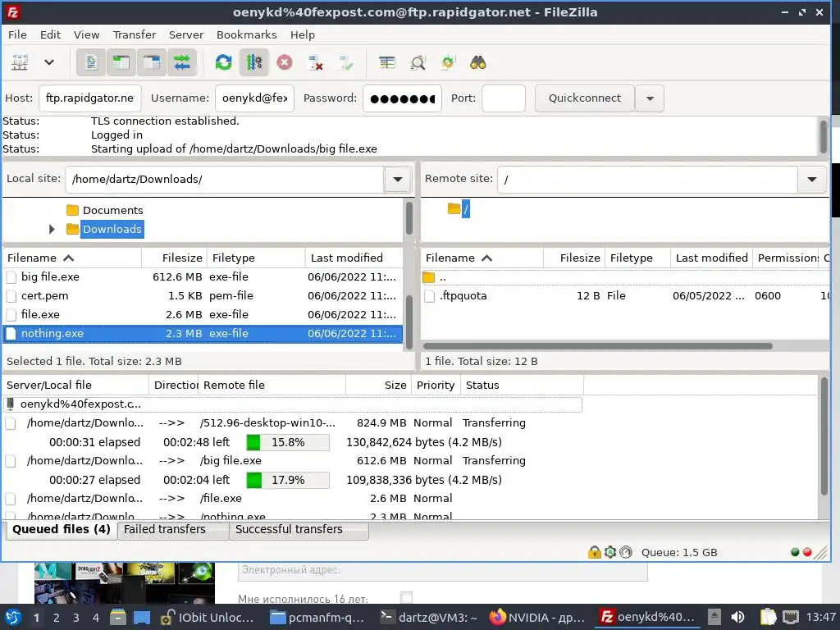The width and height of the screenshot is (840, 630).
Task: Open the Help menu
Action: pyautogui.click(x=302, y=34)
